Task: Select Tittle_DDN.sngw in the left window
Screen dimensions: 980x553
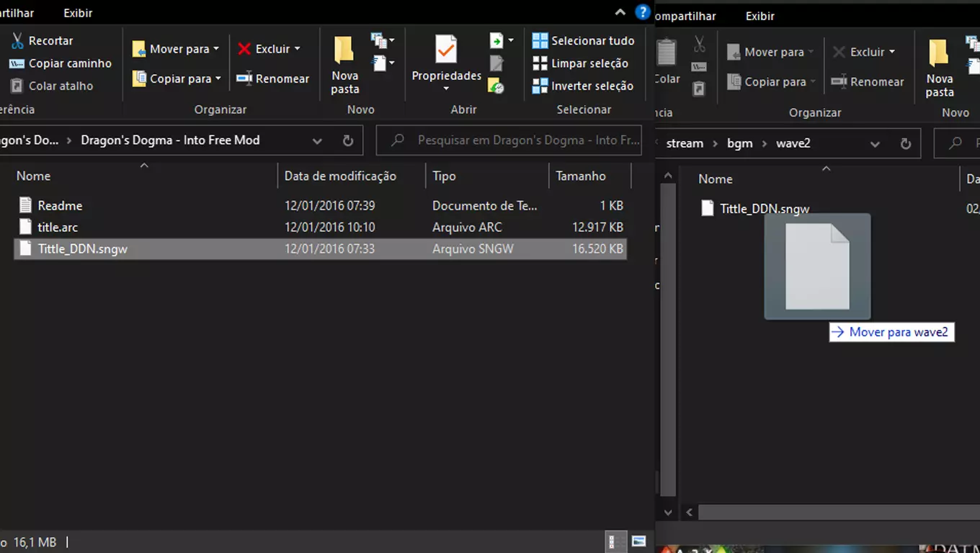Action: (x=320, y=249)
